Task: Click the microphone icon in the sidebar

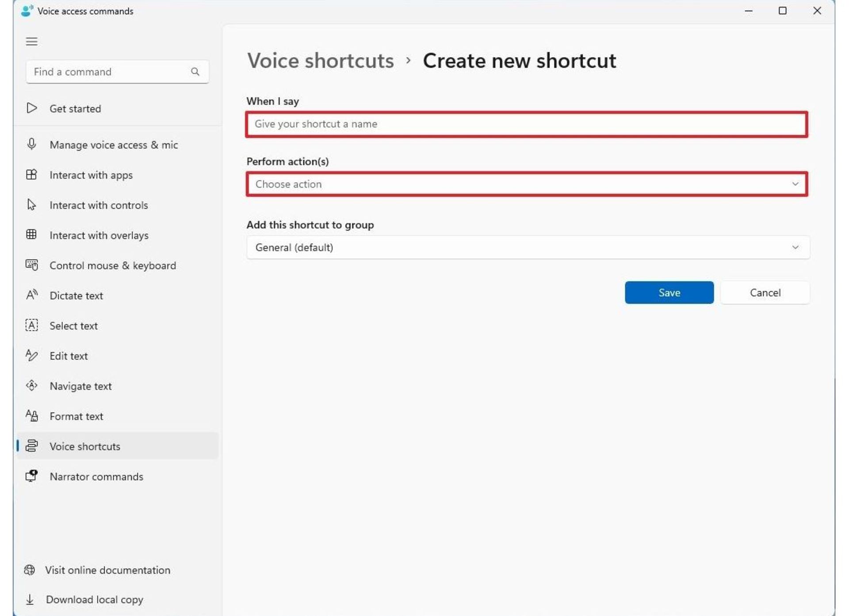Action: (x=31, y=144)
